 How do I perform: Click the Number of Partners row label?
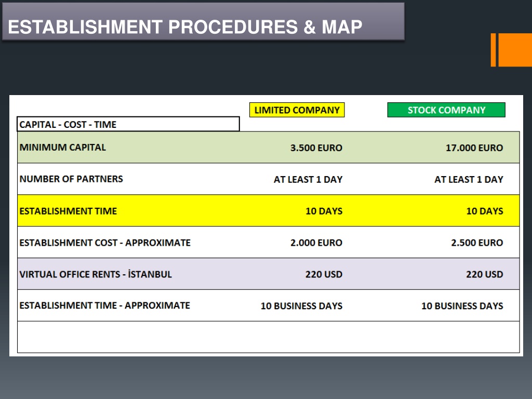point(71,179)
